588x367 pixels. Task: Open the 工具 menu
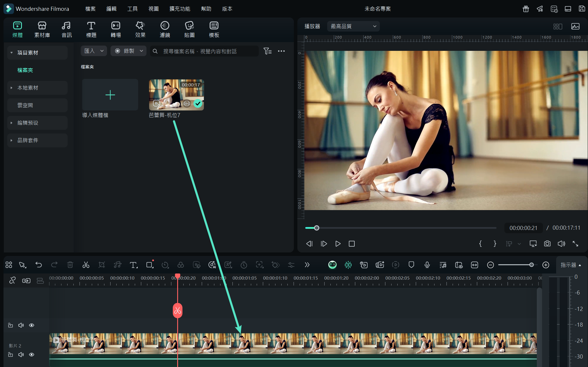pyautogui.click(x=132, y=9)
